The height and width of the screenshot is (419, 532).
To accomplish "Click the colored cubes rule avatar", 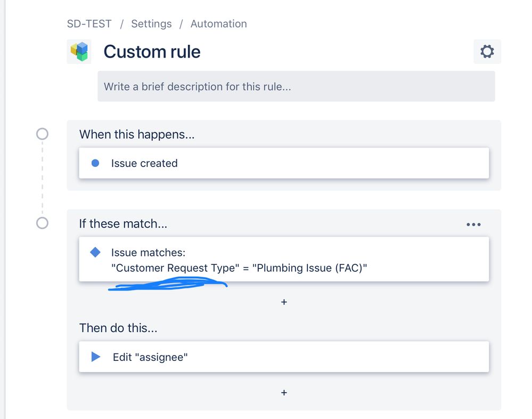I will pos(79,52).
